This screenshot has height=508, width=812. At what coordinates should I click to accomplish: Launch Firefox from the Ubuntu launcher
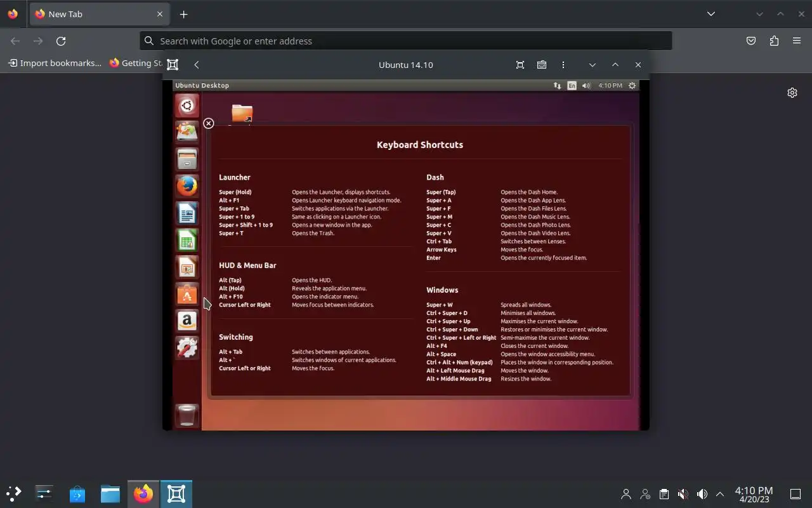[x=187, y=186]
